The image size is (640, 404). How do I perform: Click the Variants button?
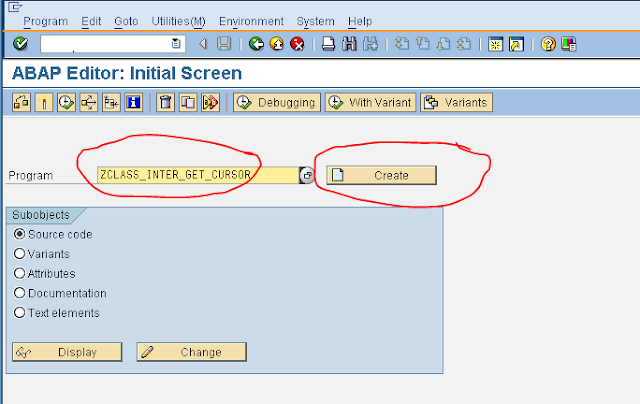coord(456,102)
